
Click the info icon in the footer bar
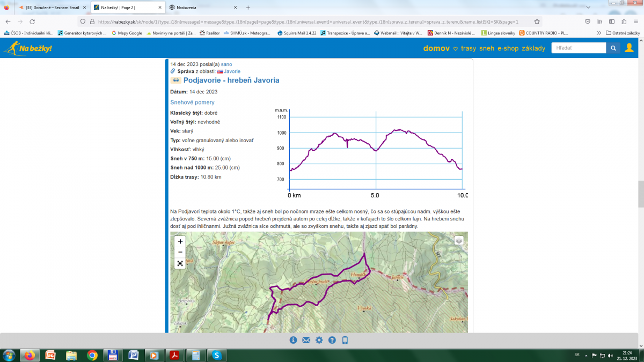293,340
